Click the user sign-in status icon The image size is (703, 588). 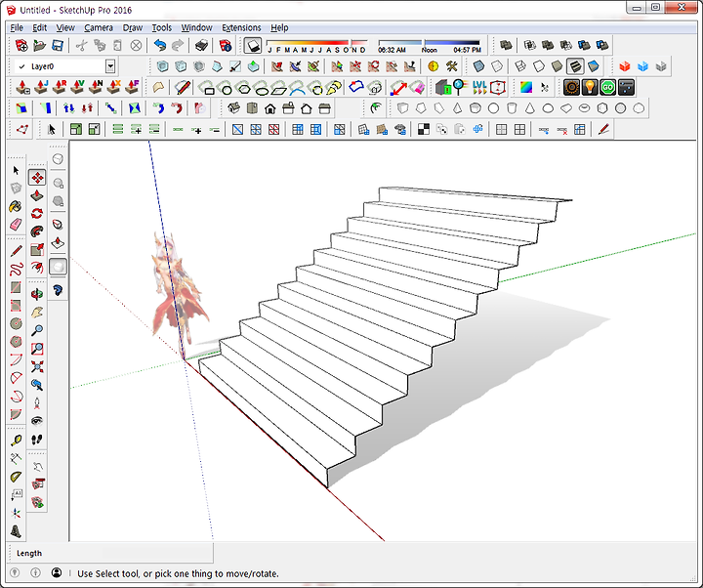pyautogui.click(x=57, y=572)
